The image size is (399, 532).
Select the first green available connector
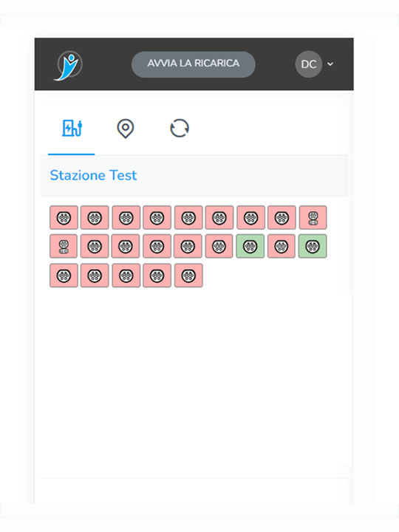[250, 246]
